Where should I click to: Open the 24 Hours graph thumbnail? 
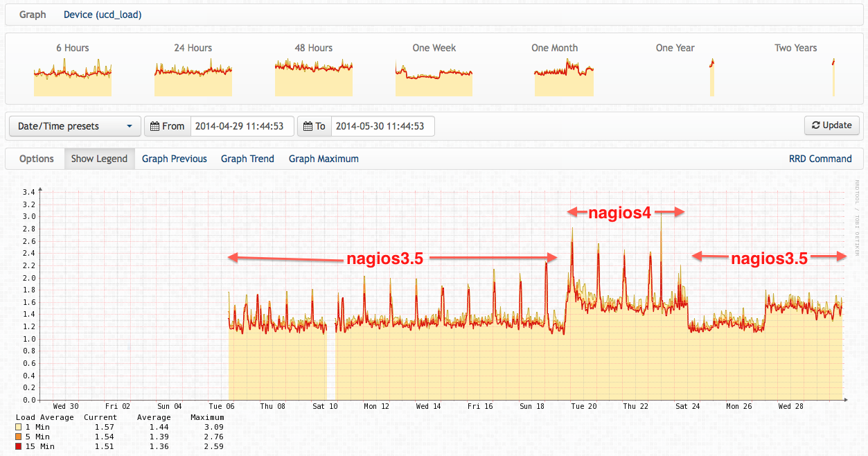click(193, 77)
